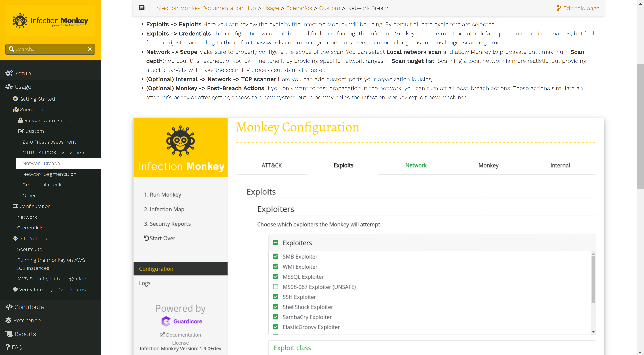Click the Edit this page branch icon
Image resolution: width=644 pixels, height=355 pixels.
(x=559, y=8)
